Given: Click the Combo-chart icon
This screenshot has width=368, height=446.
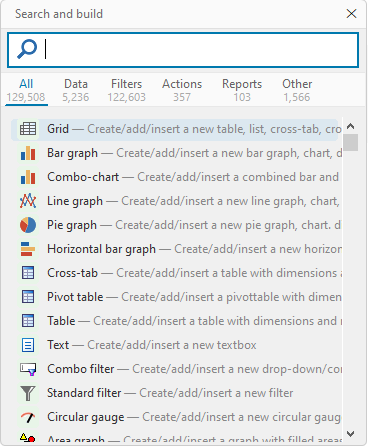Looking at the screenshot, I should point(28,177).
